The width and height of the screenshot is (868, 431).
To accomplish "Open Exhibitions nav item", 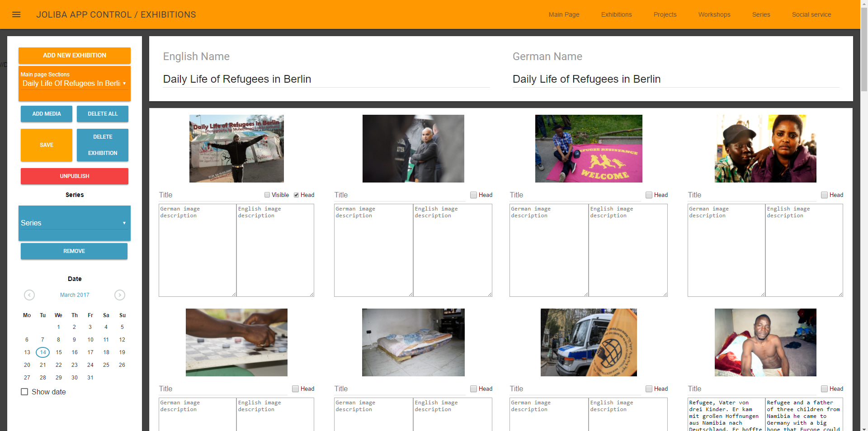I will pyautogui.click(x=616, y=14).
